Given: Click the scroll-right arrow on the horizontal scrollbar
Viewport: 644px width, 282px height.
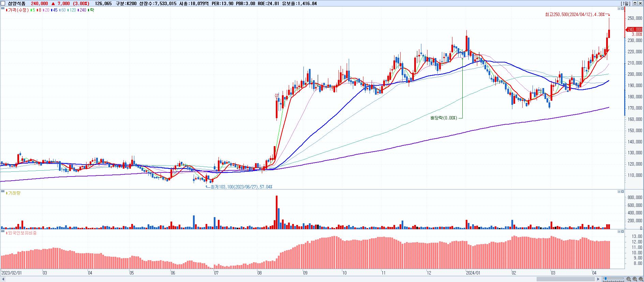Looking at the screenshot, I should click(598, 279).
